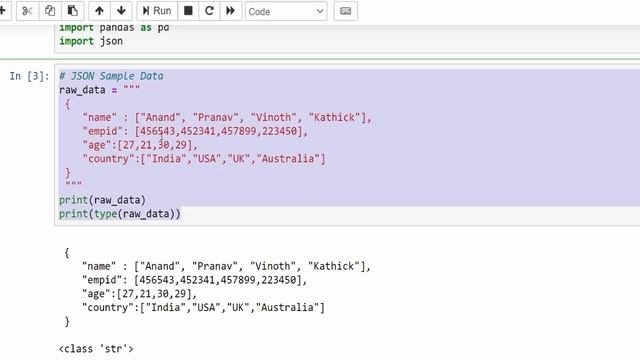Screen dimensions: 640x360
Task: Click the 'raw_data = """' code line
Action: [100, 90]
